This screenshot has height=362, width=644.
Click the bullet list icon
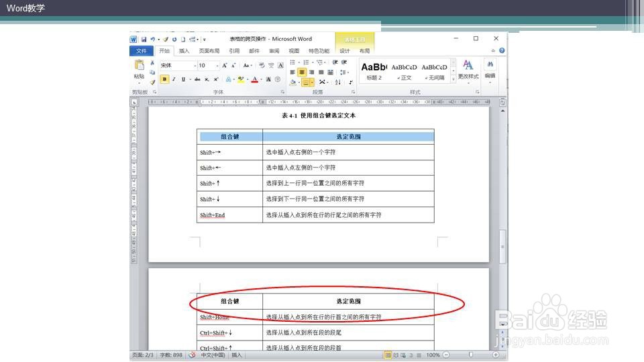pos(292,62)
